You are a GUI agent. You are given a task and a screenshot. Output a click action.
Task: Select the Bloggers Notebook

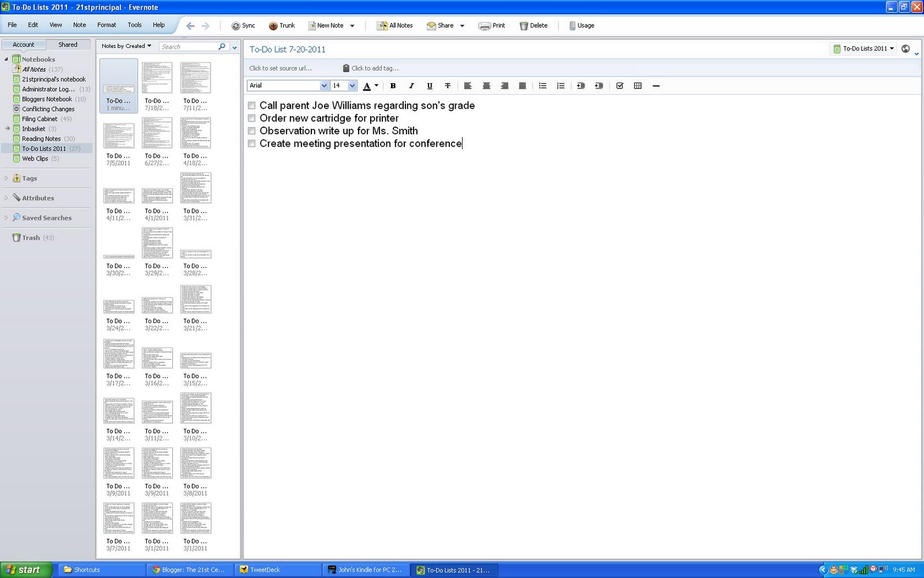point(47,99)
